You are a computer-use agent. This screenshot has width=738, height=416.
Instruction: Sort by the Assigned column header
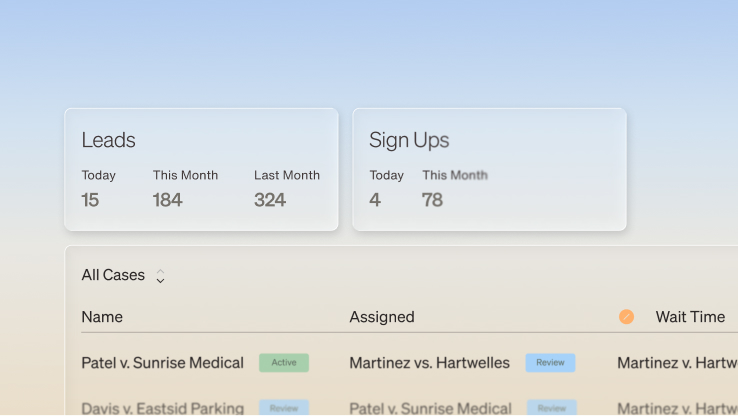coord(382,317)
